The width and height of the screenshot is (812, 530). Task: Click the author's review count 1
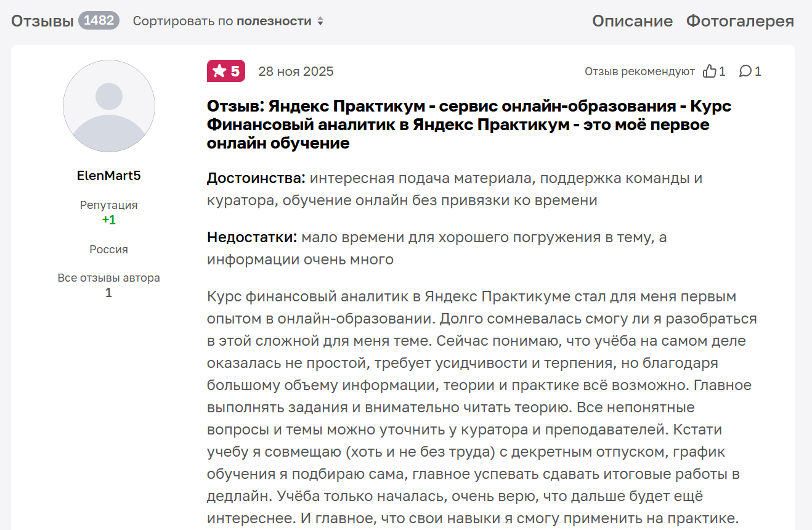(x=109, y=293)
